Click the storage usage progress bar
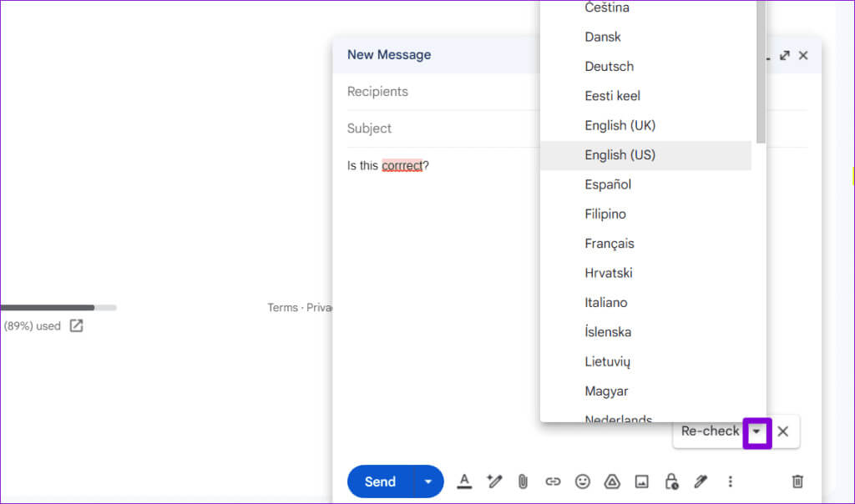 click(58, 308)
